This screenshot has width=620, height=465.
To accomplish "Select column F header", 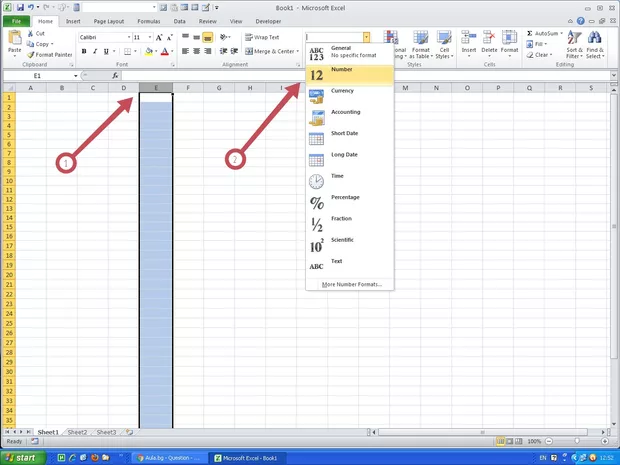I will [x=188, y=88].
